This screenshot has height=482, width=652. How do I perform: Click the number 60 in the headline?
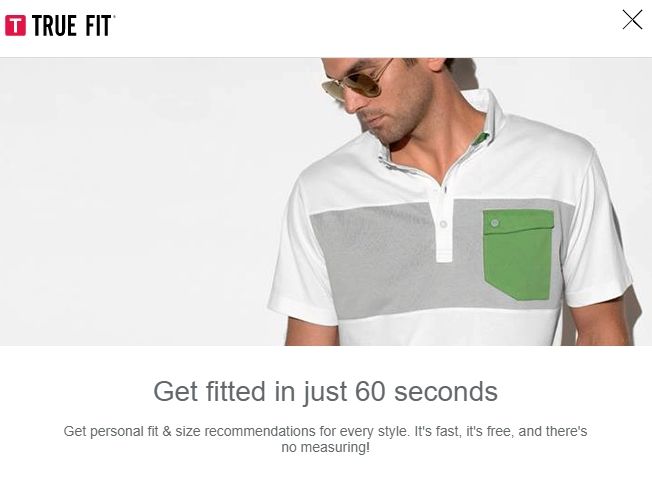click(370, 391)
